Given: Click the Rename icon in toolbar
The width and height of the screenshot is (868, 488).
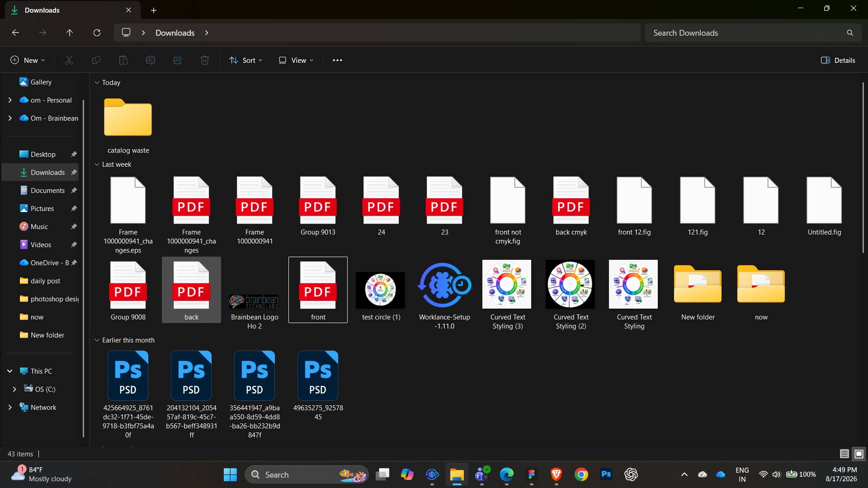Looking at the screenshot, I should 151,60.
